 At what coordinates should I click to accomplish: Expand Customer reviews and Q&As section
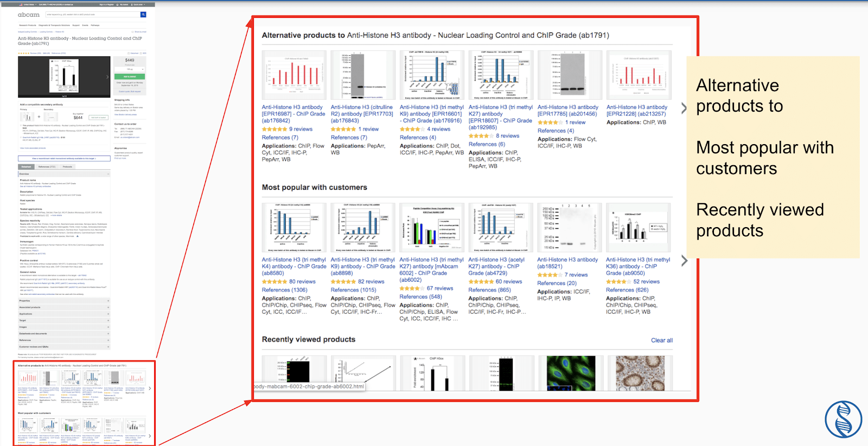(64, 347)
